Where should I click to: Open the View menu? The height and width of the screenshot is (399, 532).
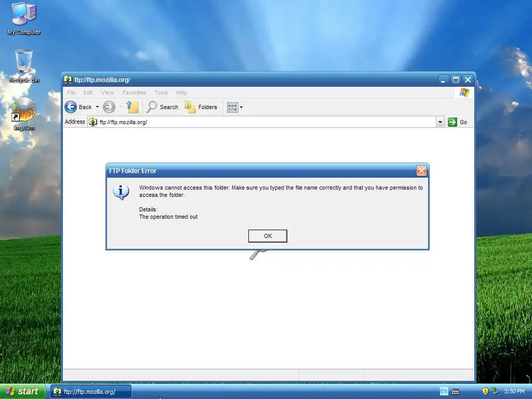click(x=107, y=92)
